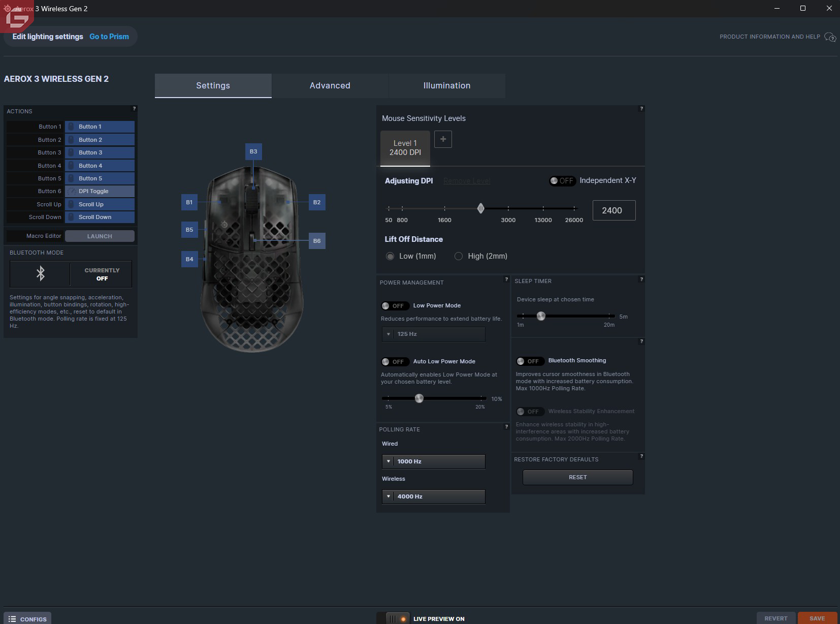Screen dimensions: 840x624
Task: Go to Prism
Action: coord(109,36)
